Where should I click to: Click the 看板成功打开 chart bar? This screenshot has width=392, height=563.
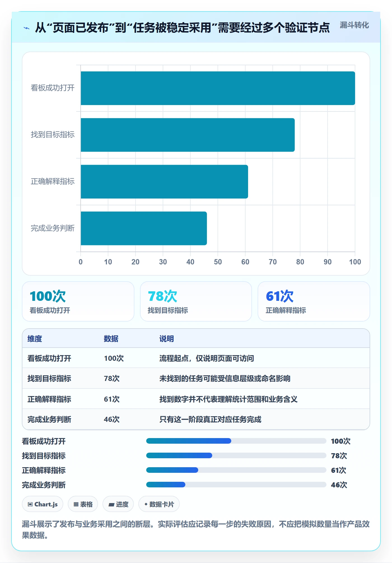(x=218, y=88)
